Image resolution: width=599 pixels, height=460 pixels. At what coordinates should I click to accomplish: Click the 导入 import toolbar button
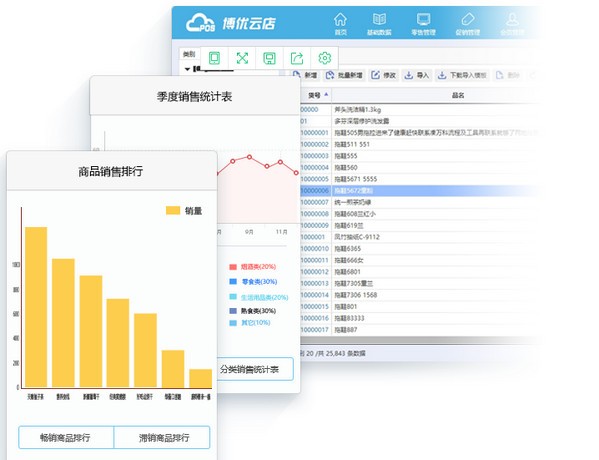(417, 75)
